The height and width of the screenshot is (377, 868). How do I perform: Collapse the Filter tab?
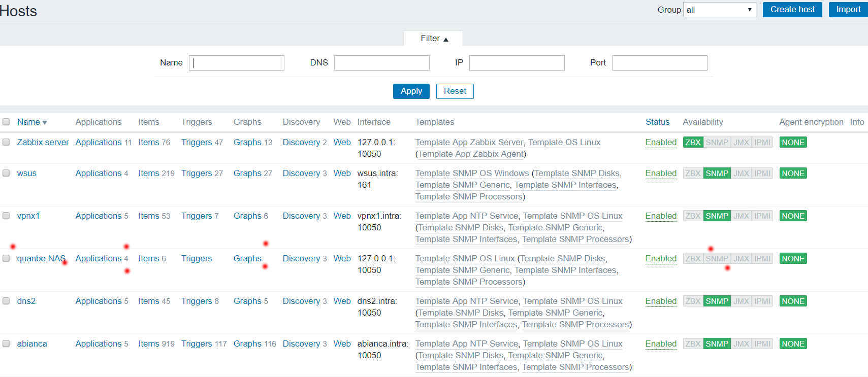coord(434,39)
